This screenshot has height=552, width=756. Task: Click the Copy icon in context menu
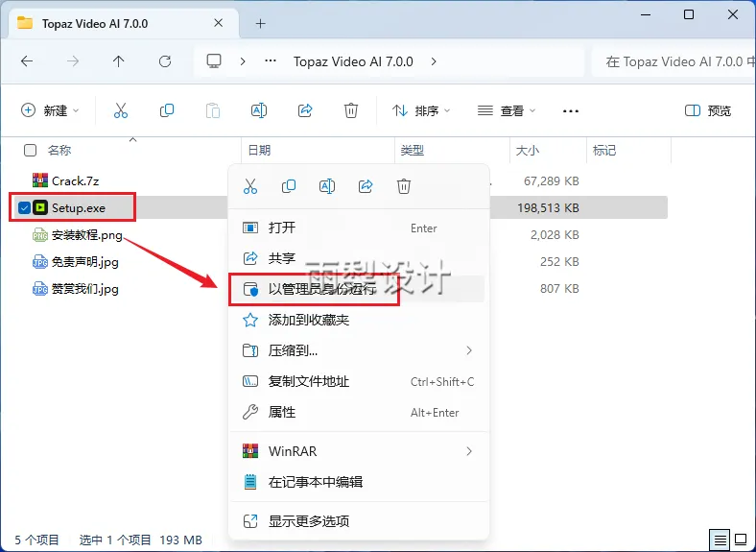point(289,186)
